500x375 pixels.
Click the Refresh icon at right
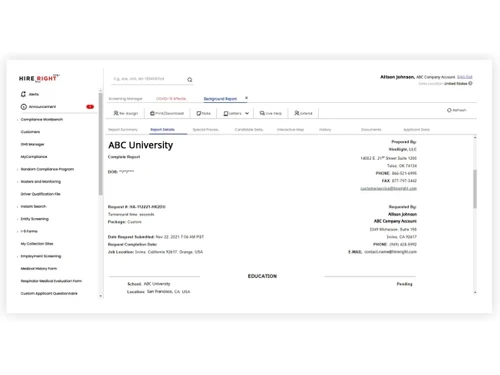pos(449,110)
